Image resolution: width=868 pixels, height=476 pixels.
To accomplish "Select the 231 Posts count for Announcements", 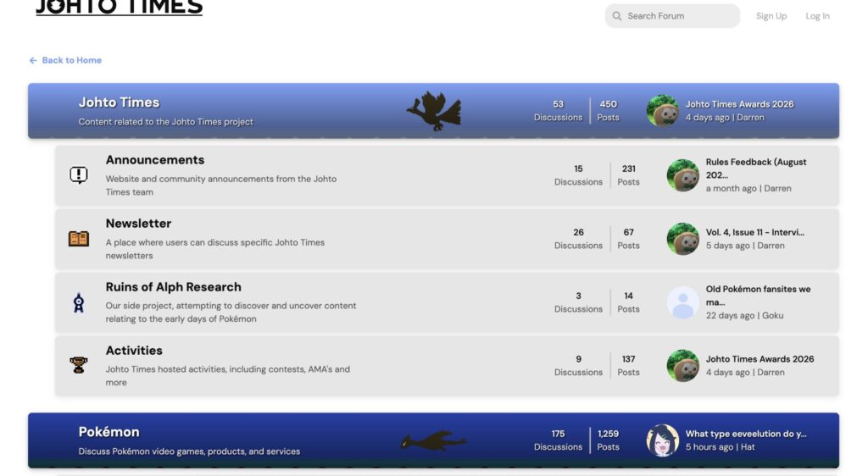I will [628, 175].
